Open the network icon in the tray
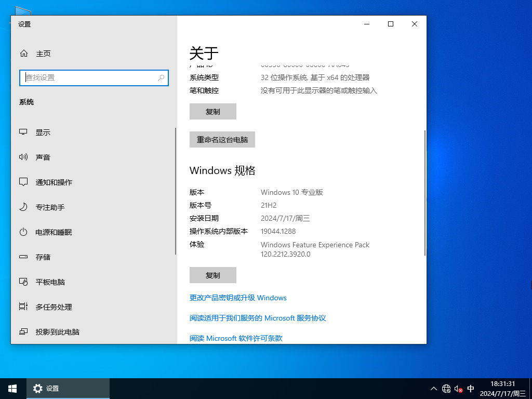The height and width of the screenshot is (399, 532). 446,389
